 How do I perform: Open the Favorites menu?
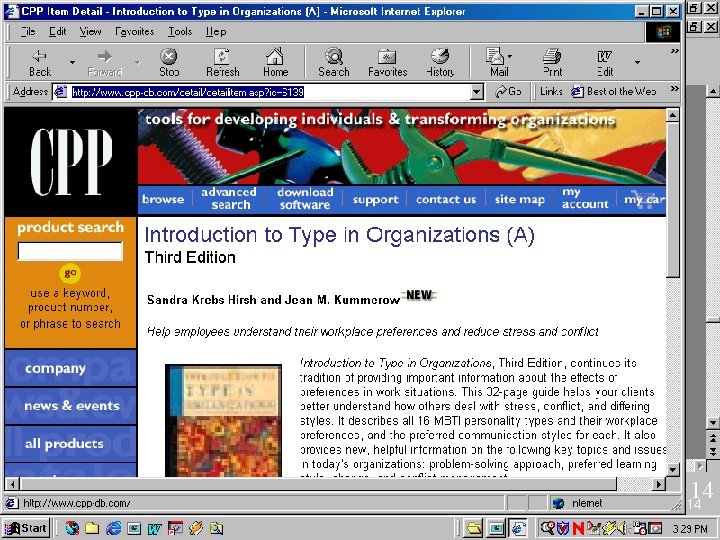tap(135, 32)
